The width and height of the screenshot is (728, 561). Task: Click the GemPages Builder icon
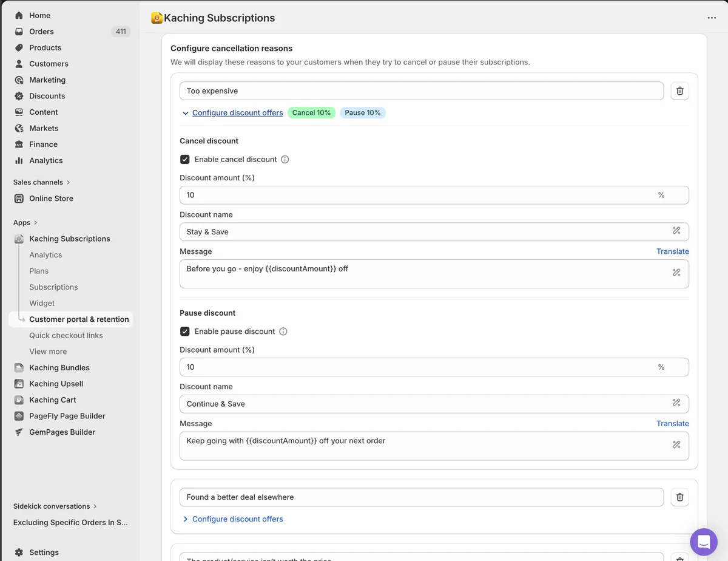(x=19, y=432)
